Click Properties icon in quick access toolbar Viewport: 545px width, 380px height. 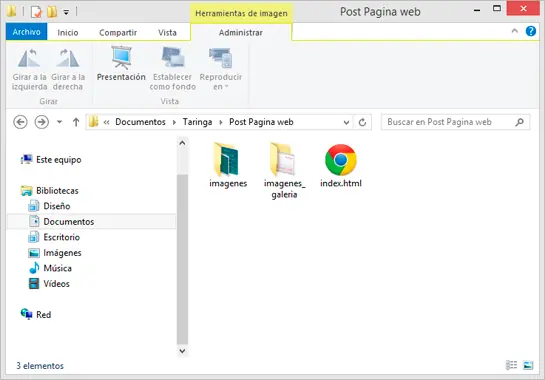[x=36, y=12]
